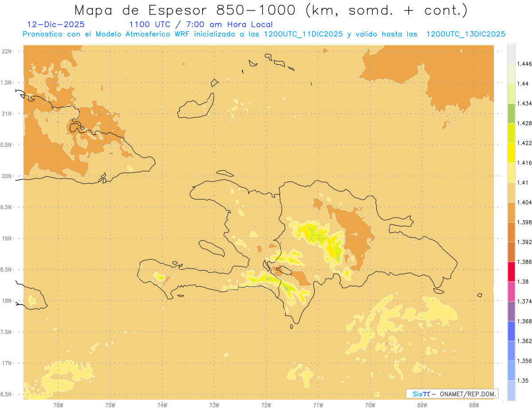Screen dimensions: 532x411
Task: Pick the periwinkle segment between 1.356 and 1.362
Action: click(511, 350)
